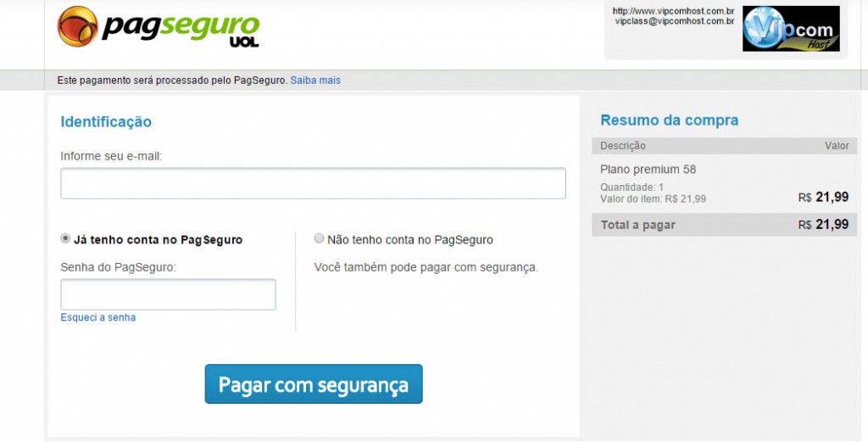
Task: Click the "Valor" column header
Action: [837, 146]
